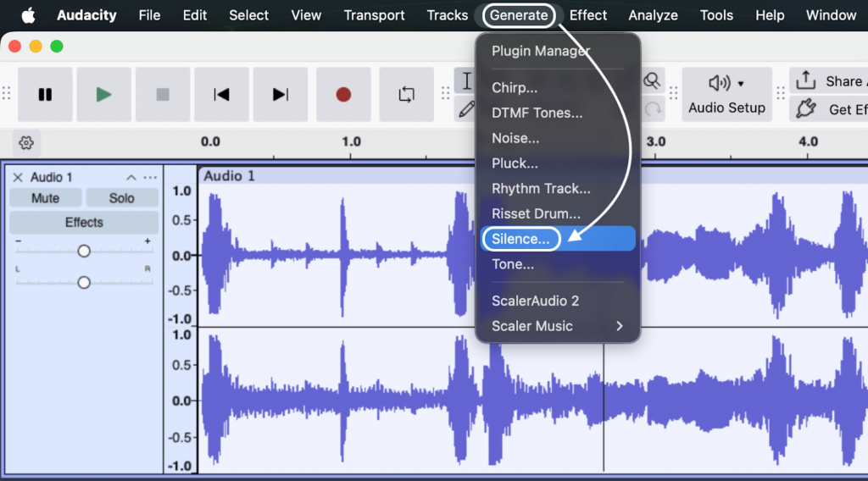Screen dimensions: 868x481
Task: Toggle the Loop playback button
Action: click(x=406, y=95)
